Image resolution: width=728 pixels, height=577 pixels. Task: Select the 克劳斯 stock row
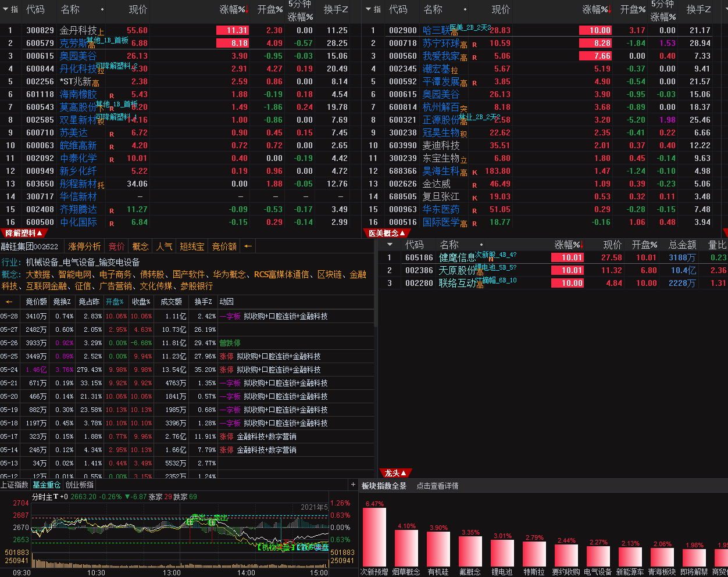181,43
